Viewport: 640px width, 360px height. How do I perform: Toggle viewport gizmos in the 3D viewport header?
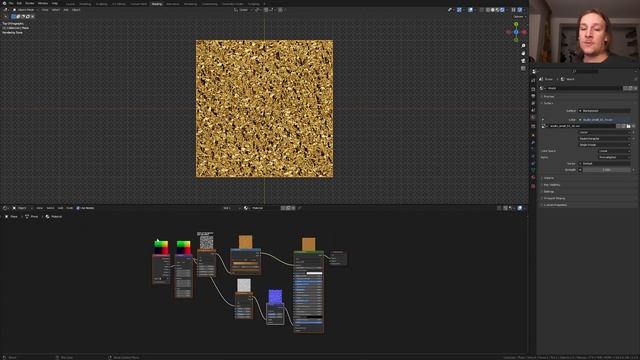(x=459, y=10)
